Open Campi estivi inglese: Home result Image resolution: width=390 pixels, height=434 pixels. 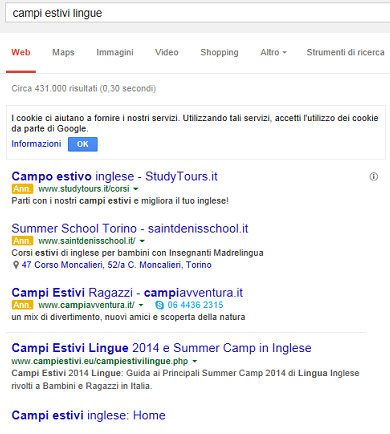88,416
